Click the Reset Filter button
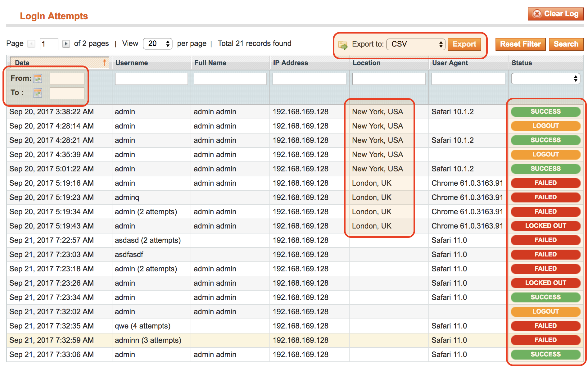 click(x=520, y=44)
